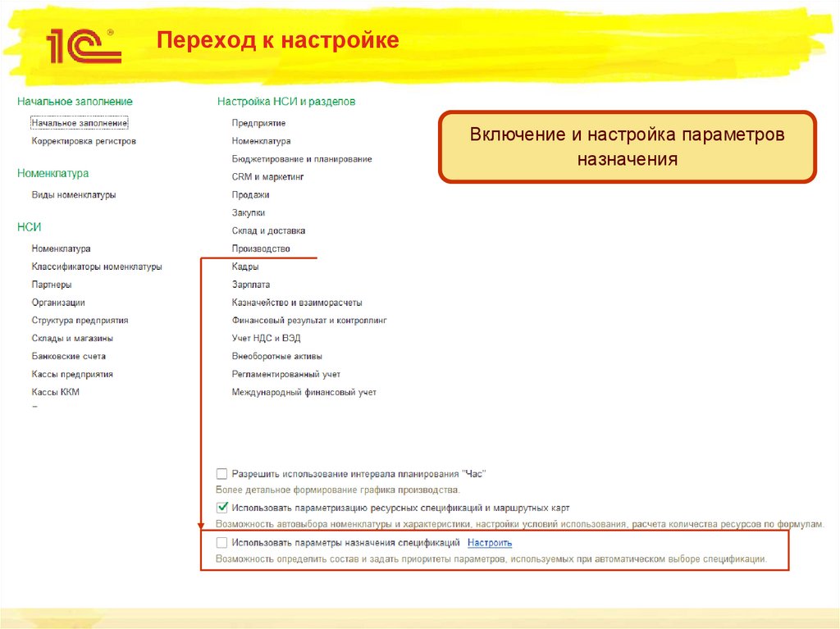
Task: Click the "Настройка НСИ и разделов" heading
Action: point(288,101)
